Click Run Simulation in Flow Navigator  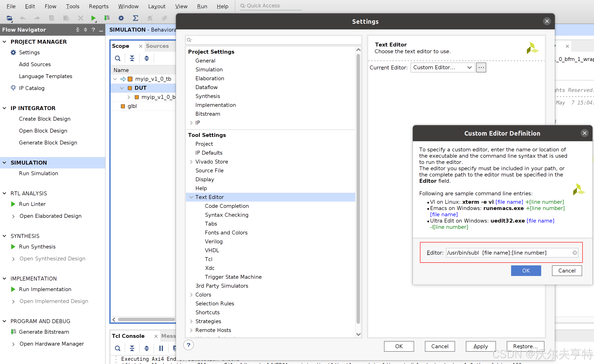38,173
